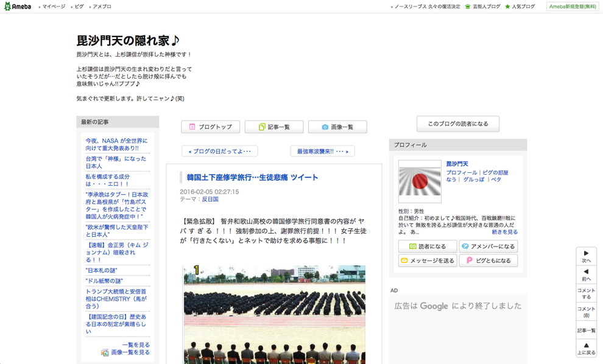Open the recent article 私を構成する成分は・・・エロ！！

[x=107, y=180]
